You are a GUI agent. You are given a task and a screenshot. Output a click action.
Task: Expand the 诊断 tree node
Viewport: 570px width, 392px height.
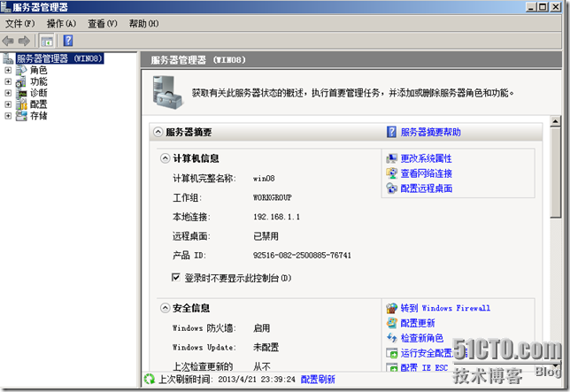(8, 93)
